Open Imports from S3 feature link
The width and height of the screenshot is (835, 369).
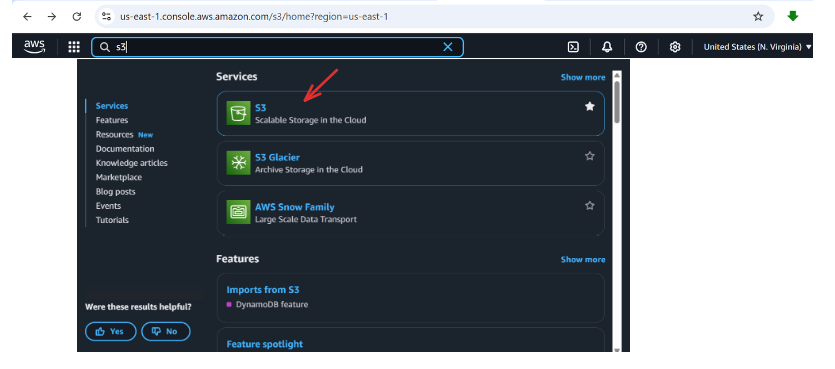pos(263,290)
